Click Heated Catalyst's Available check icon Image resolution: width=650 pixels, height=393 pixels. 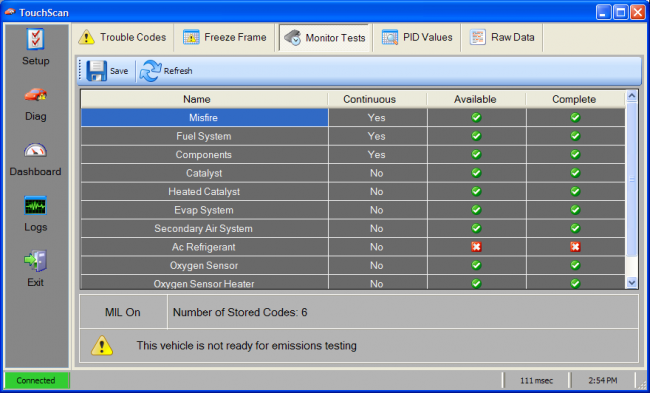pyautogui.click(x=476, y=191)
